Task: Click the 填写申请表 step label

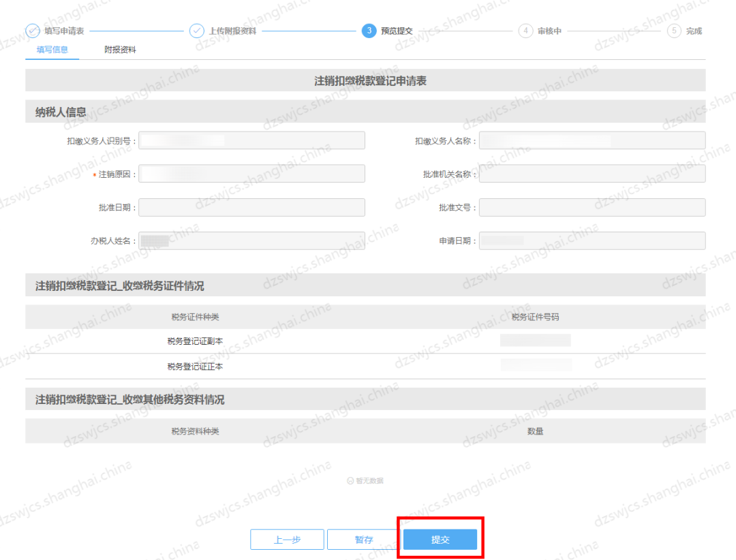Action: click(64, 31)
